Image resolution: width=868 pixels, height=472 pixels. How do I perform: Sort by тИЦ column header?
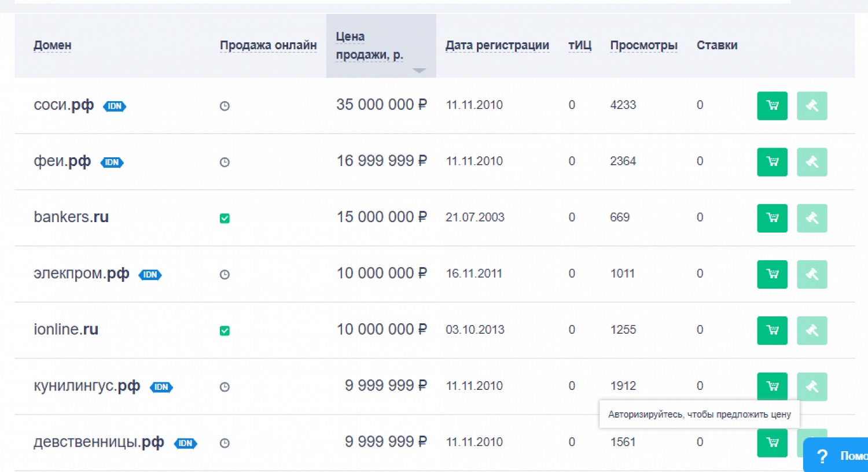(x=580, y=45)
